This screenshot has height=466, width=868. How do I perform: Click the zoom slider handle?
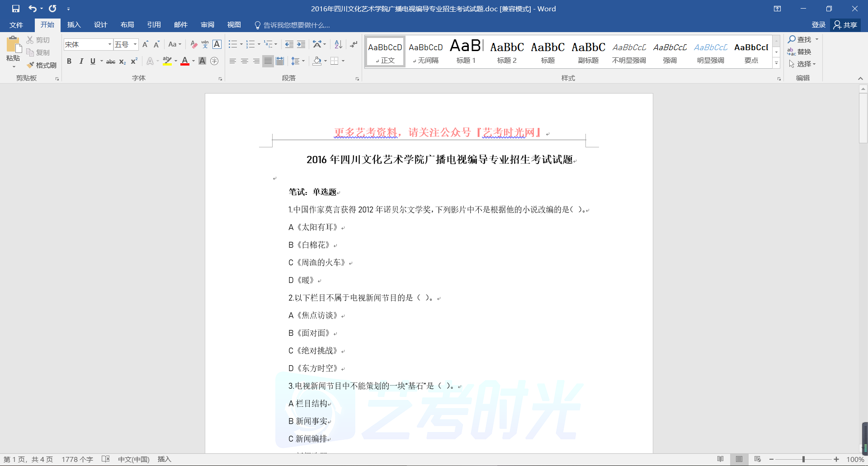coord(803,459)
